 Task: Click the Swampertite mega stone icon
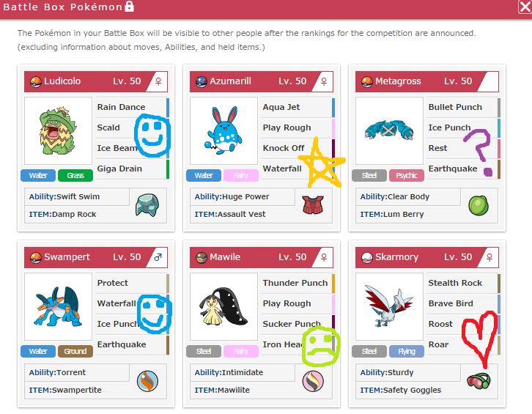[147, 381]
